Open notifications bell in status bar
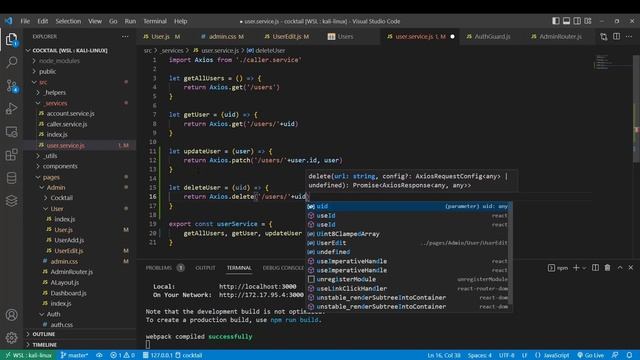The width and height of the screenshot is (640, 360). 629,355
